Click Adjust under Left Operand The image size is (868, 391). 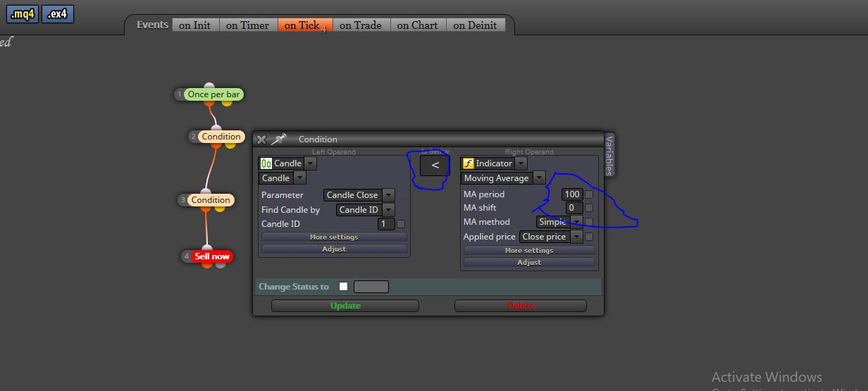[334, 249]
